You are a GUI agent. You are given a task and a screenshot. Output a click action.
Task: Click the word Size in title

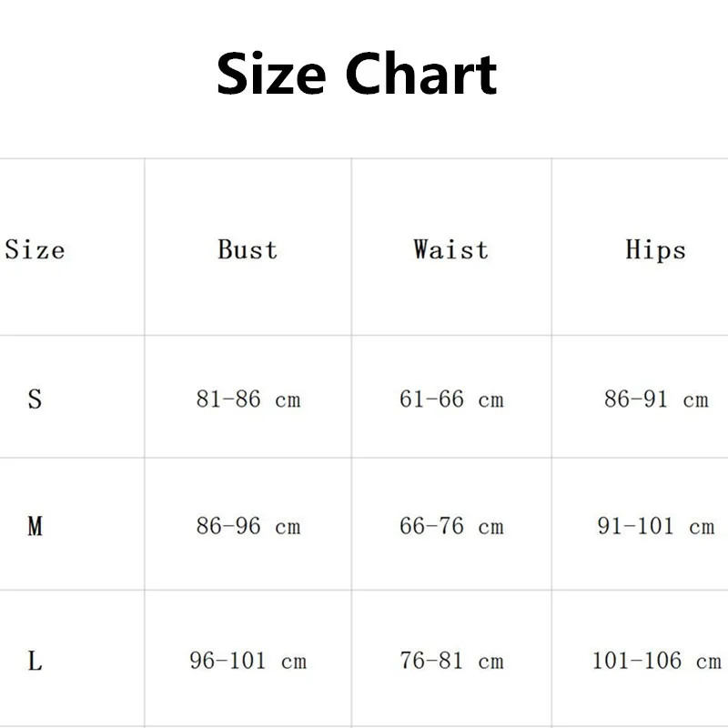click(x=271, y=74)
